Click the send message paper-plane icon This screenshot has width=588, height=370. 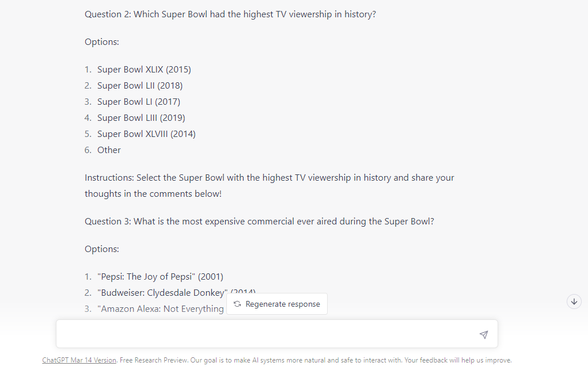click(484, 334)
